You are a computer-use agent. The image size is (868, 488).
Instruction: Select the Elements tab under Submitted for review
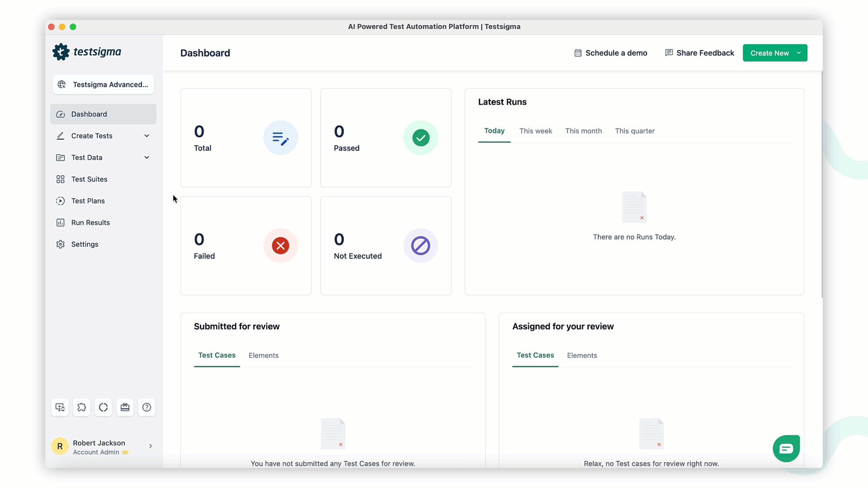(264, 355)
